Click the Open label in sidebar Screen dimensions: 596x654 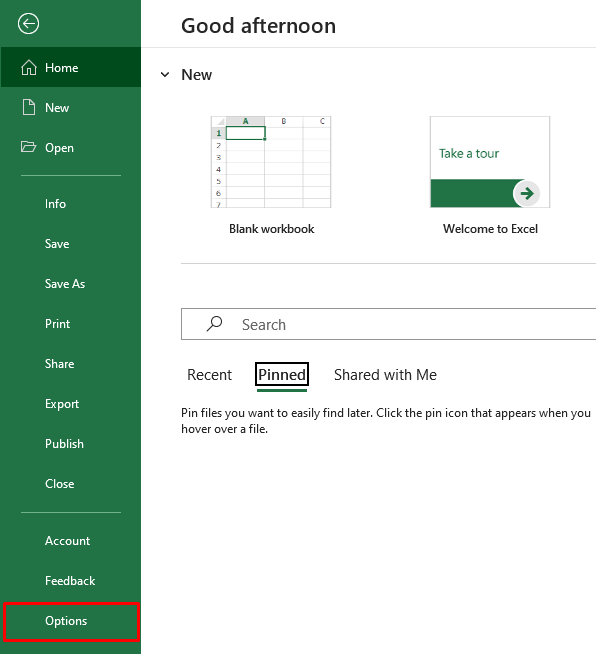(x=59, y=148)
